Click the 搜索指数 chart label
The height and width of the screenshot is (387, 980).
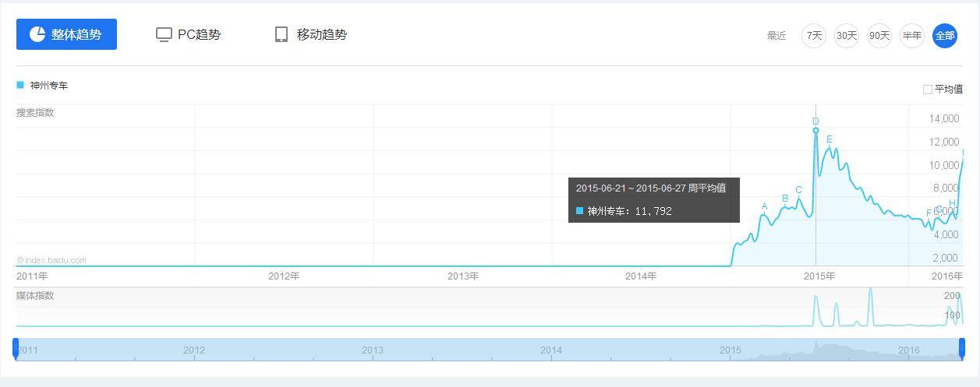[x=35, y=113]
